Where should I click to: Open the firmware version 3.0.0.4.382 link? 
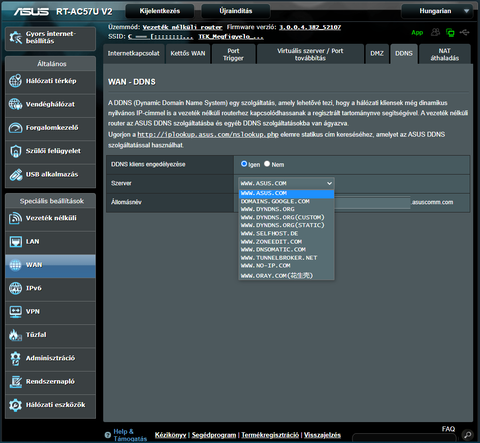tap(310, 27)
